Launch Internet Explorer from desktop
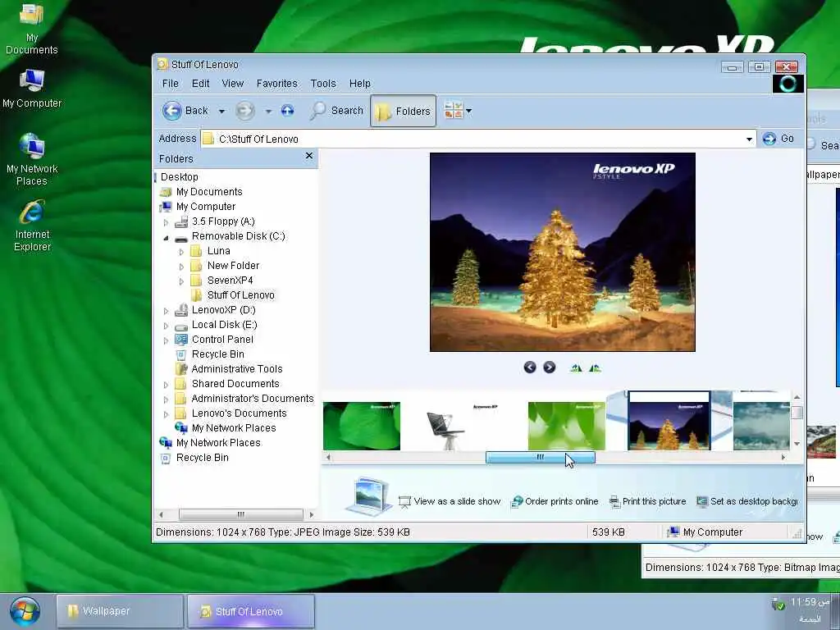840x630 pixels. [32, 225]
